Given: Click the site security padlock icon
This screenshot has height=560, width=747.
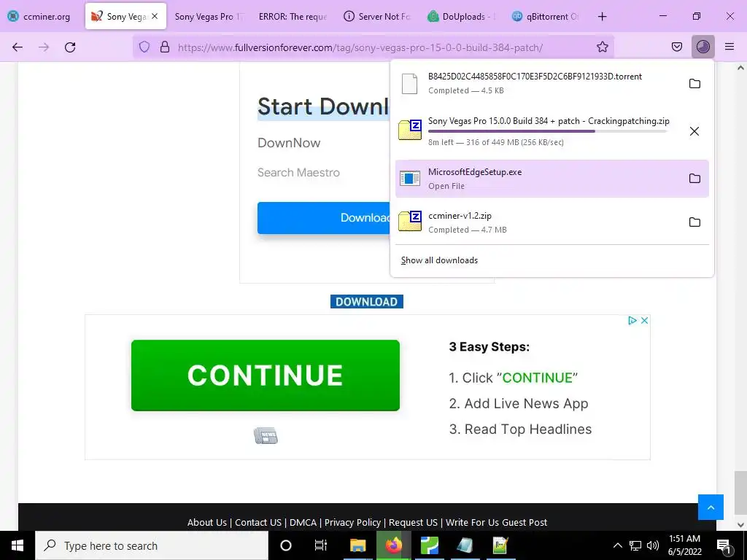Looking at the screenshot, I should (165, 47).
